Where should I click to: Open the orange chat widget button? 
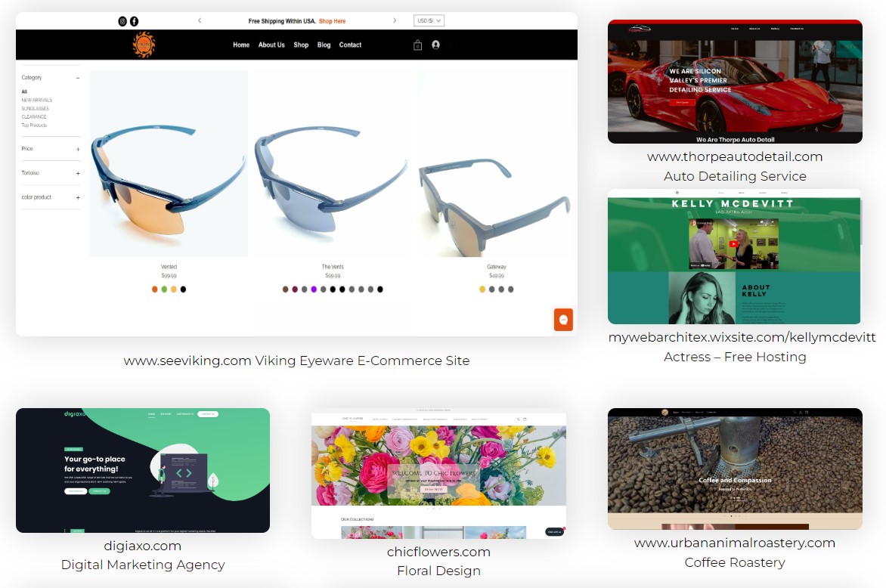click(563, 320)
